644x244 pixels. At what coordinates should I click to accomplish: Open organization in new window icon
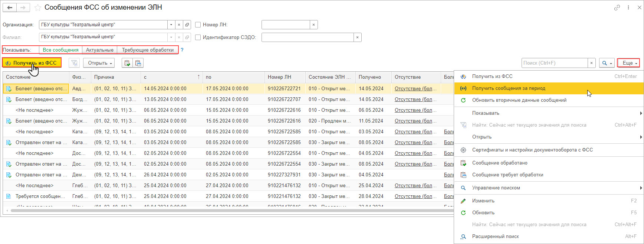click(187, 25)
